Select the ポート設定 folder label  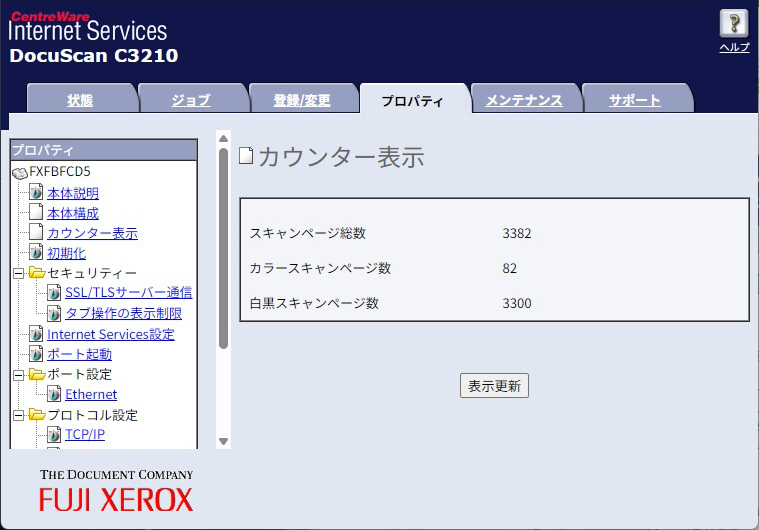pos(79,374)
